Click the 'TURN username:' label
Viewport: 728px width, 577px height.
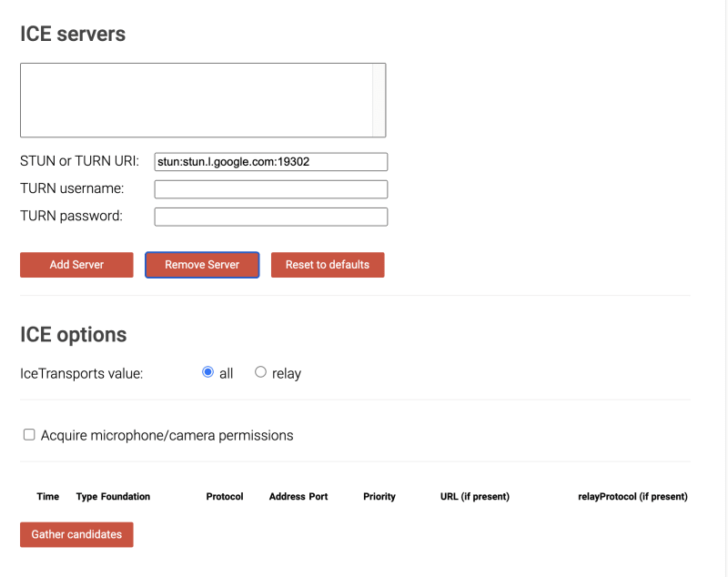[x=72, y=188]
